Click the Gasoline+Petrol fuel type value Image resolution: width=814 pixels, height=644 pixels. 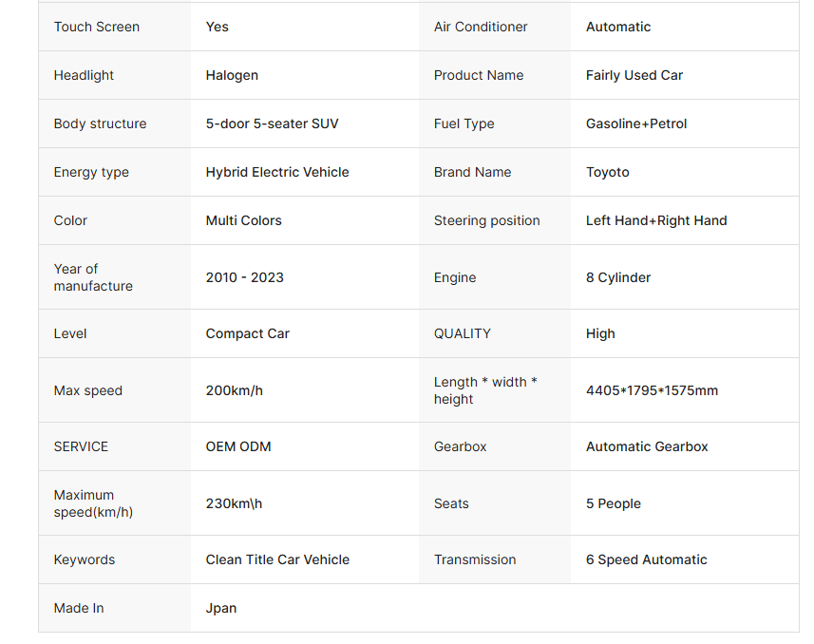click(636, 123)
